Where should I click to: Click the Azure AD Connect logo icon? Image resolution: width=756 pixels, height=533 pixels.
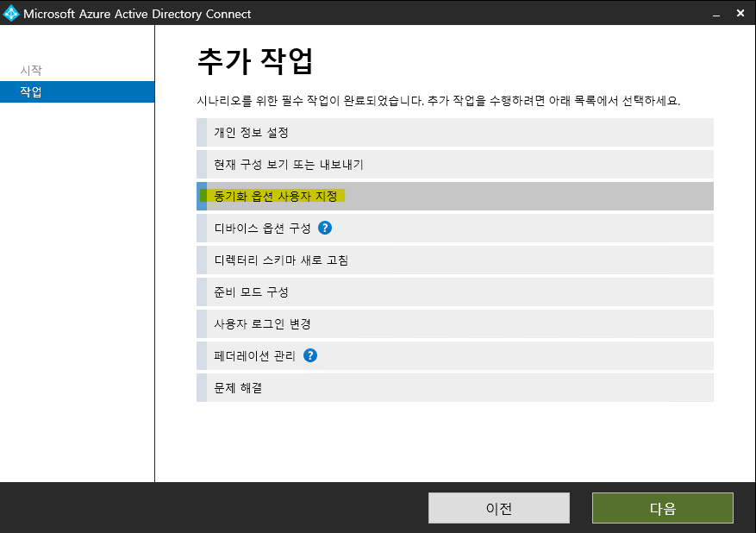[x=10, y=14]
